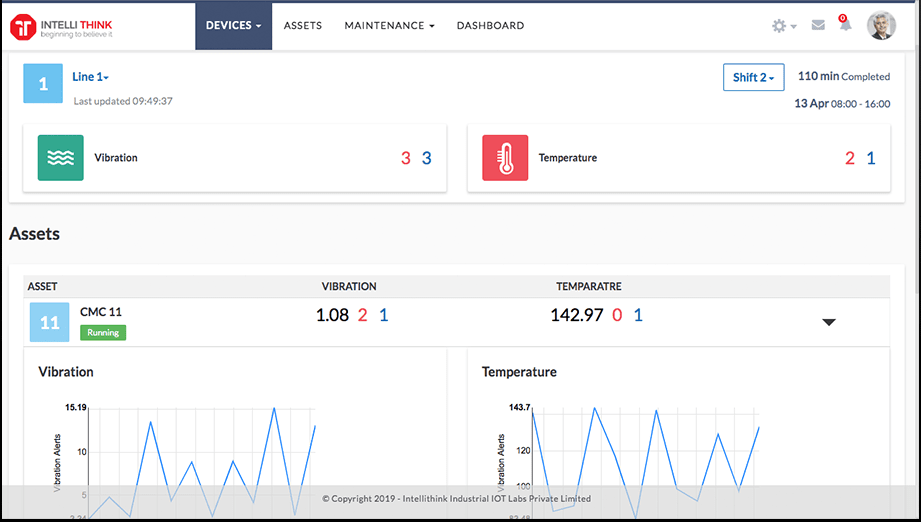Screen dimensions: 921x522
Task: Click the CMC 11 asset number tile
Action: pos(49,323)
